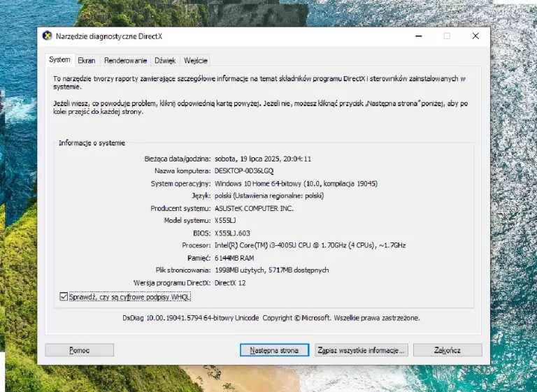The image size is (537, 392).
Task: Minimize the DirectX diagnostic window
Action: tap(419, 36)
